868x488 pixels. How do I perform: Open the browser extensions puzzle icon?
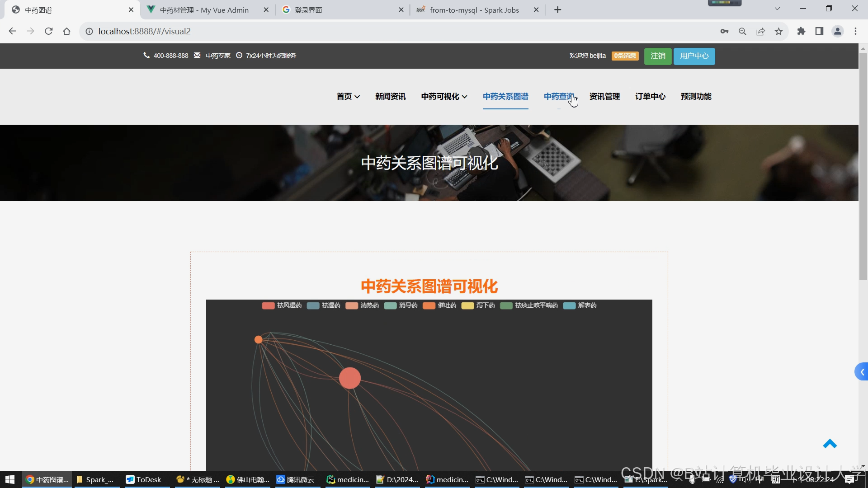click(801, 31)
